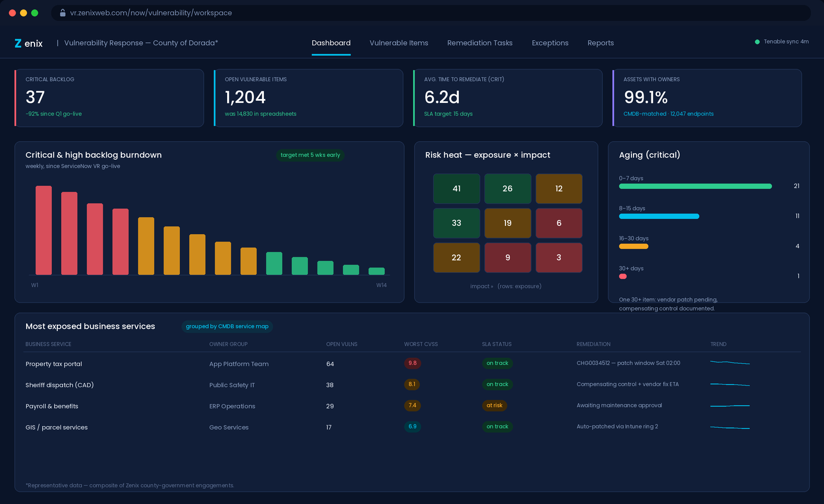Sort by SLA Status column header

pos(497,344)
